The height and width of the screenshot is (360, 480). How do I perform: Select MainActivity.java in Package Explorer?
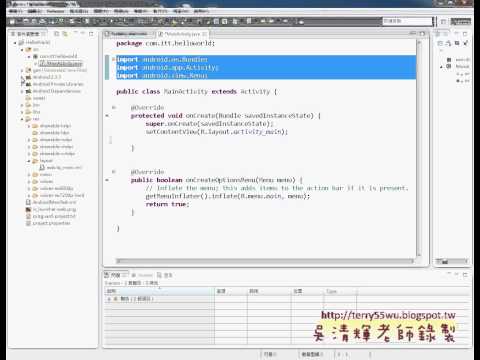click(60, 63)
